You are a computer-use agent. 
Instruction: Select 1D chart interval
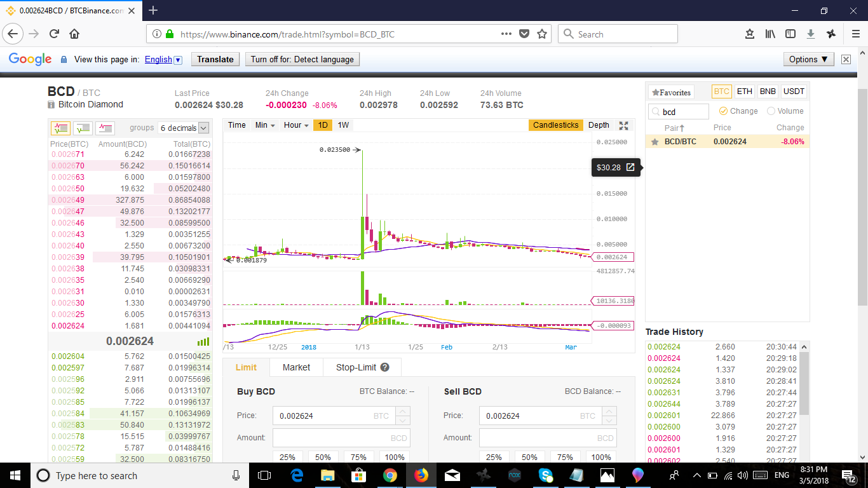[323, 125]
